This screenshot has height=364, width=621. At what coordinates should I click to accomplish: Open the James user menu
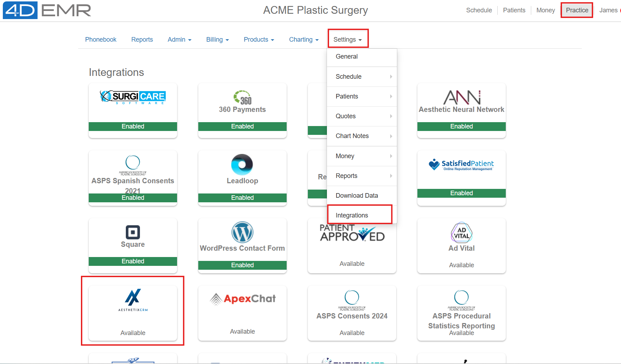tap(609, 10)
